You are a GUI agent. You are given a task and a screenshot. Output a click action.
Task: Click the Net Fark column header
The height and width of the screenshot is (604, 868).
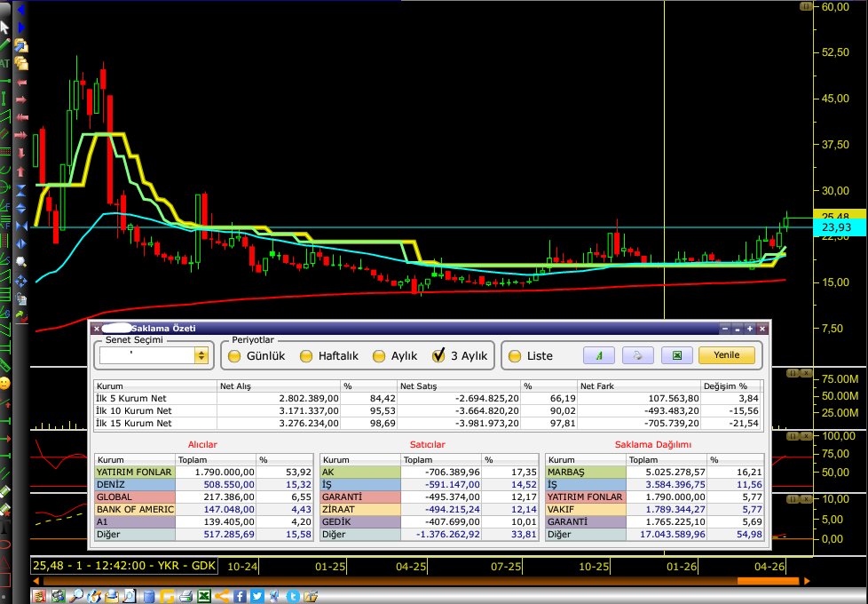pyautogui.click(x=639, y=386)
